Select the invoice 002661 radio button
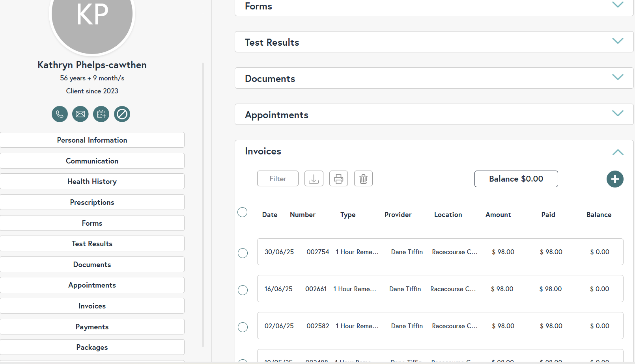Image resolution: width=635 pixels, height=364 pixels. tap(243, 290)
